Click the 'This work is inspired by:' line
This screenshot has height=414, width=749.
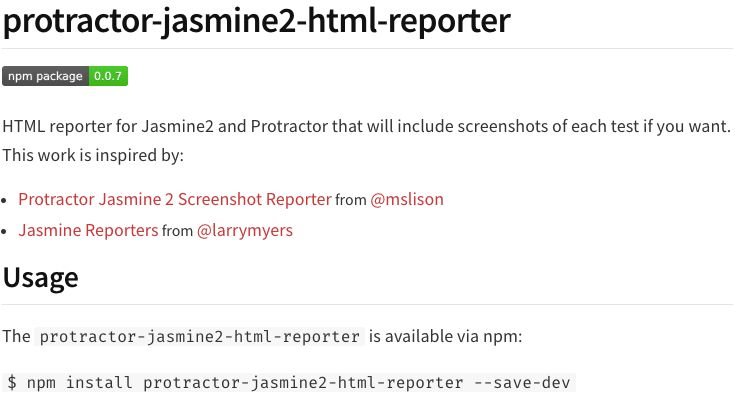tap(93, 155)
